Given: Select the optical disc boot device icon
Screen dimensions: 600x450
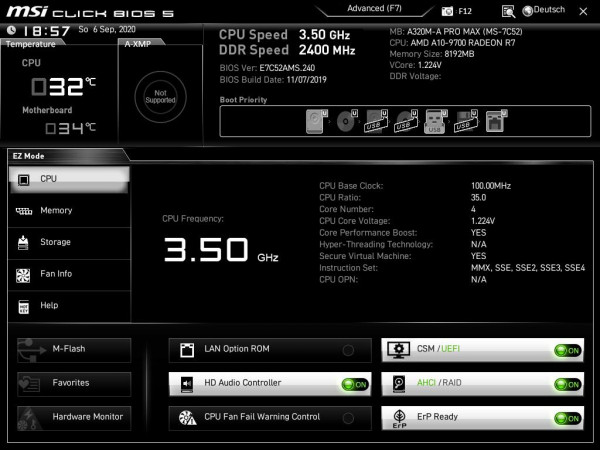Looking at the screenshot, I should pos(347,121).
